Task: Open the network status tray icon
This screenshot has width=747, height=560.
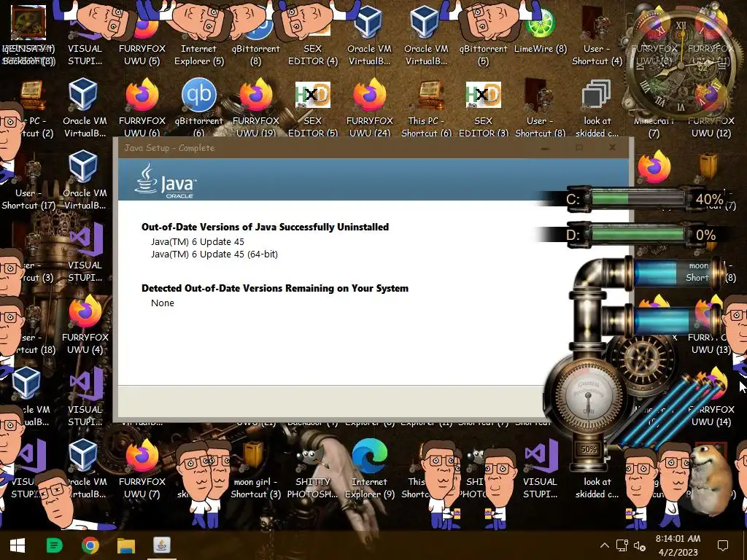Action: [622, 545]
